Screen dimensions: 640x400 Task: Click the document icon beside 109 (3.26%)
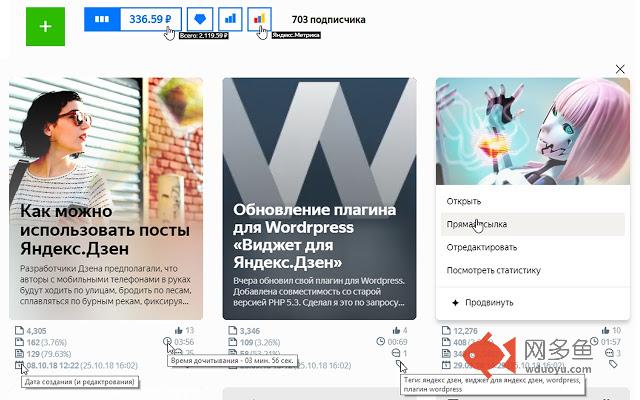233,342
